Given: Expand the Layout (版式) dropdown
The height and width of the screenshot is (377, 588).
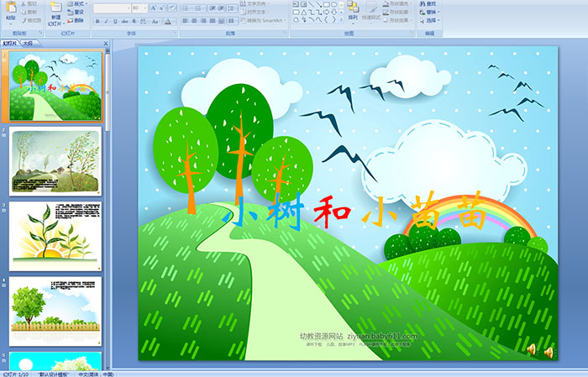Looking at the screenshot, I should [x=78, y=3].
